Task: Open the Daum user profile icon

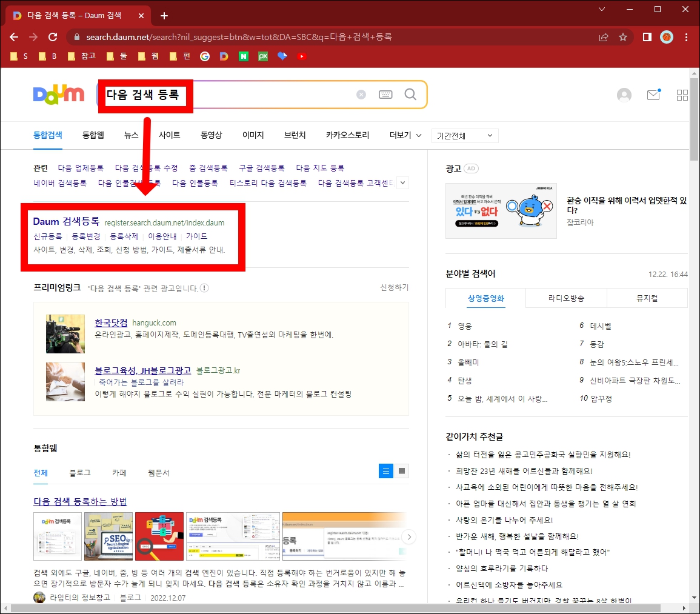Action: point(624,95)
